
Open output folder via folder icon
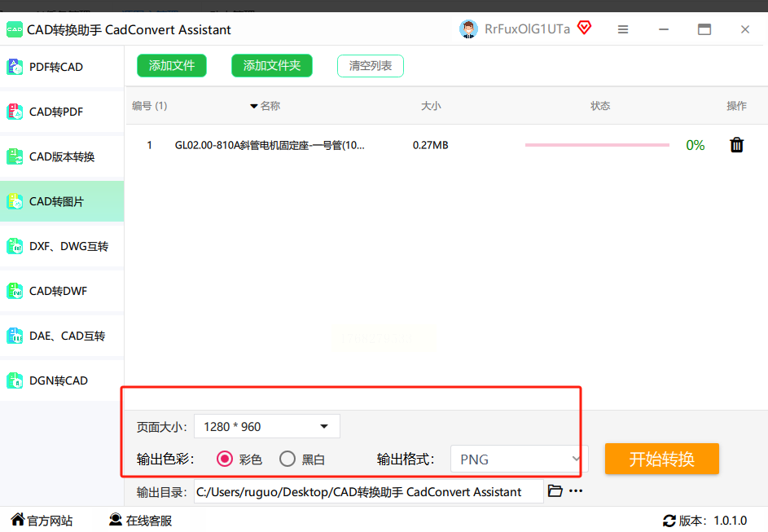555,490
